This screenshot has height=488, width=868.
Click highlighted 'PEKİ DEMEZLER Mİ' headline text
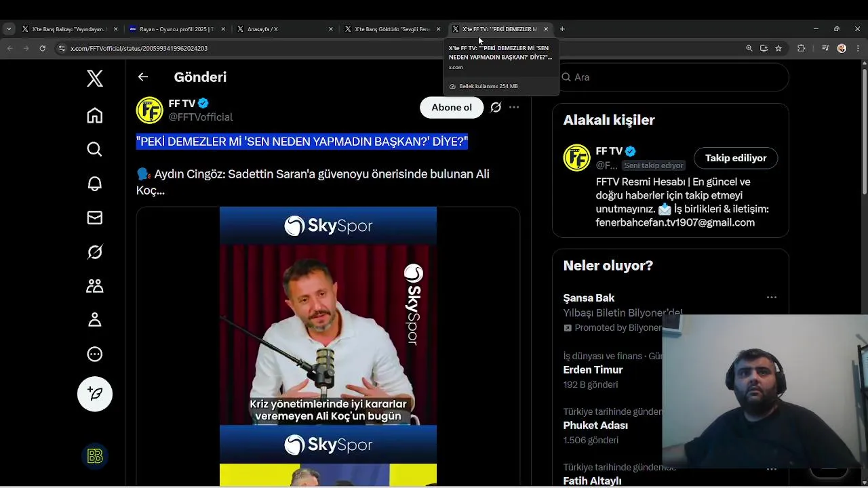[302, 142]
